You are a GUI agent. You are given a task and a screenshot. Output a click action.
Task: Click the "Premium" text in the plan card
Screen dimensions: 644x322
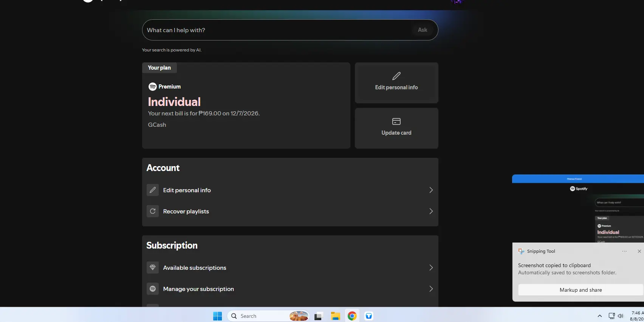(x=170, y=87)
